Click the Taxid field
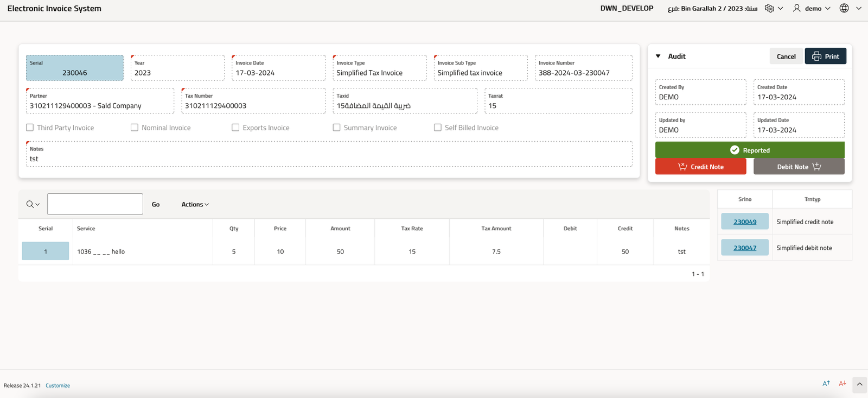 (x=405, y=101)
